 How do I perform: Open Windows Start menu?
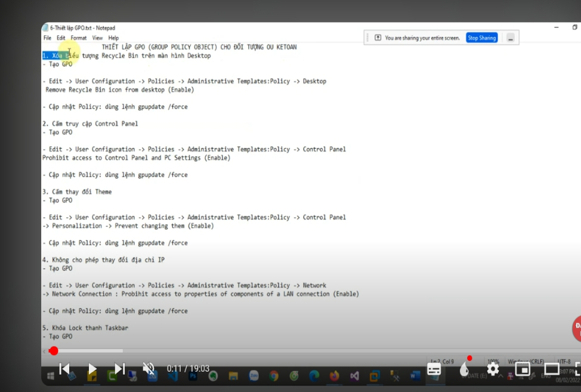(51, 376)
